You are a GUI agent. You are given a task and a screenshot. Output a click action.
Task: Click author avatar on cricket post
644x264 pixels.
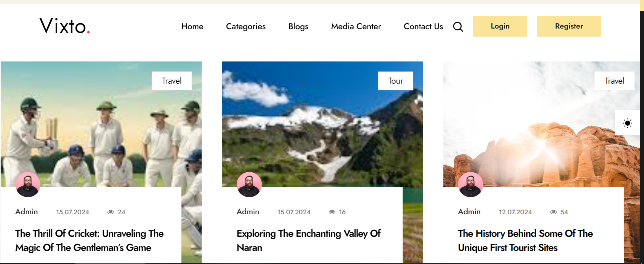click(28, 184)
